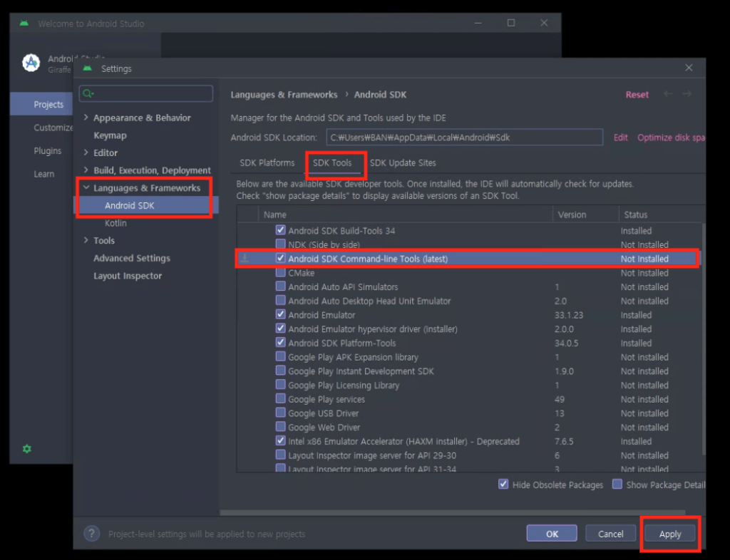Click the horizontal scrollbar below the tools table
The image size is (730, 560).
[453, 512]
